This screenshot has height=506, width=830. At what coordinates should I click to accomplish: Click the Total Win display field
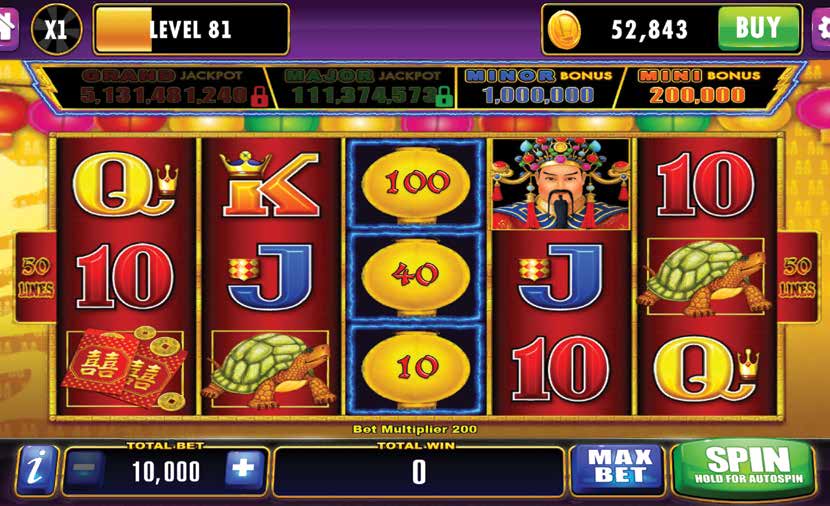tap(418, 471)
